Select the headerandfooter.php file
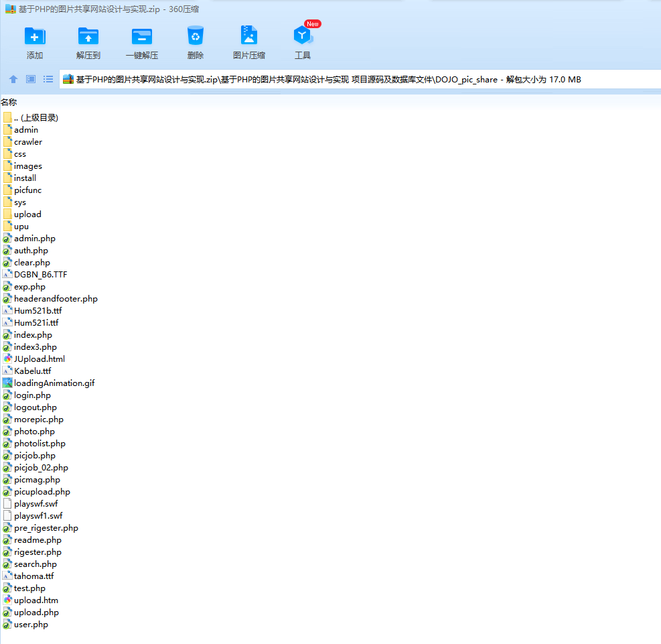661x644 pixels. [x=50, y=299]
